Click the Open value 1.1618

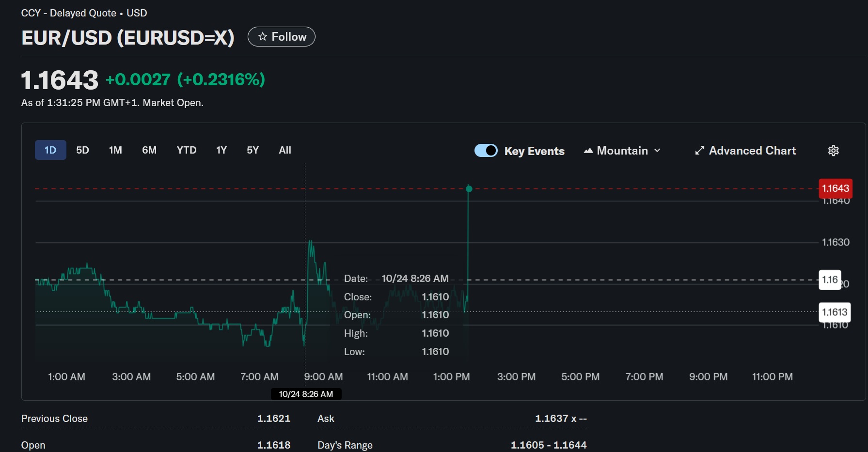pyautogui.click(x=274, y=445)
